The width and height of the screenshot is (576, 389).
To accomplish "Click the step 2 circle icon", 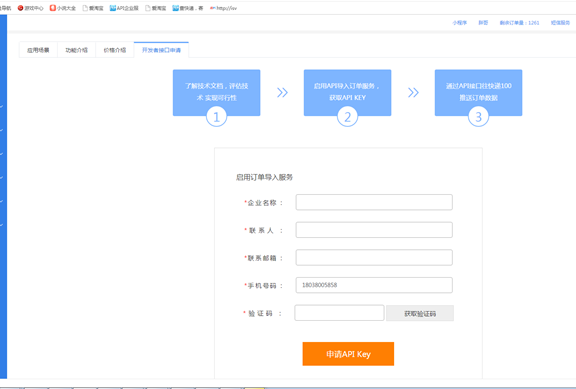I will click(347, 117).
